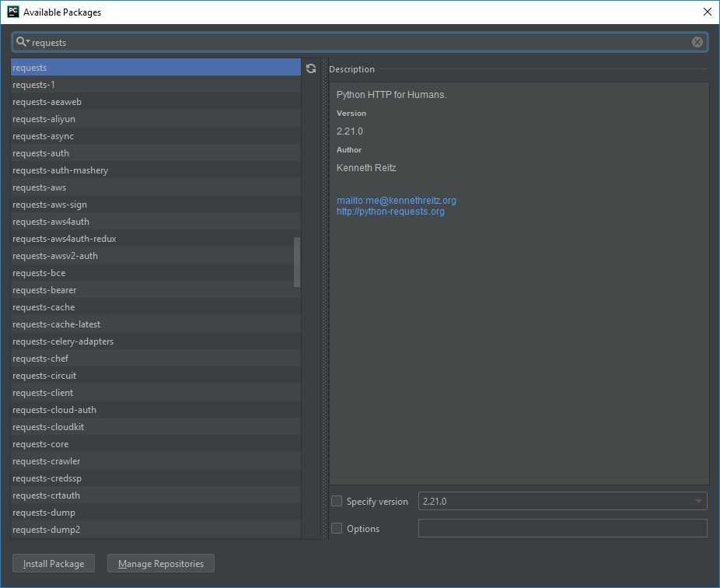Click the Options text input field
This screenshot has height=588, width=720.
point(562,529)
